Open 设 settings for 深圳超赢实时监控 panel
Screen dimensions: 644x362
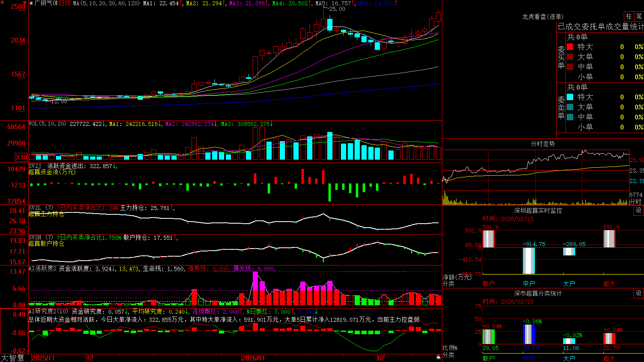coord(639,210)
